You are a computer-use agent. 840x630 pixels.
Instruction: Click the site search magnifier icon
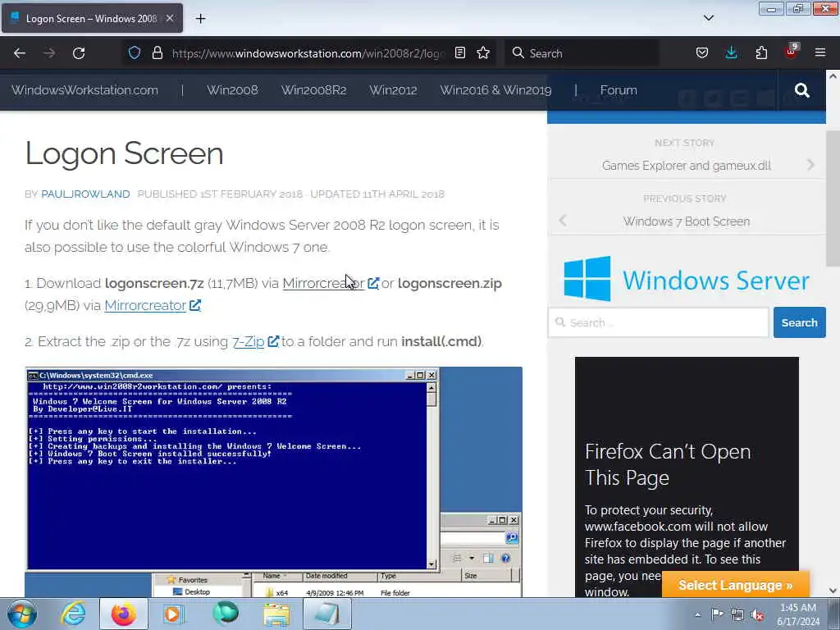click(802, 90)
